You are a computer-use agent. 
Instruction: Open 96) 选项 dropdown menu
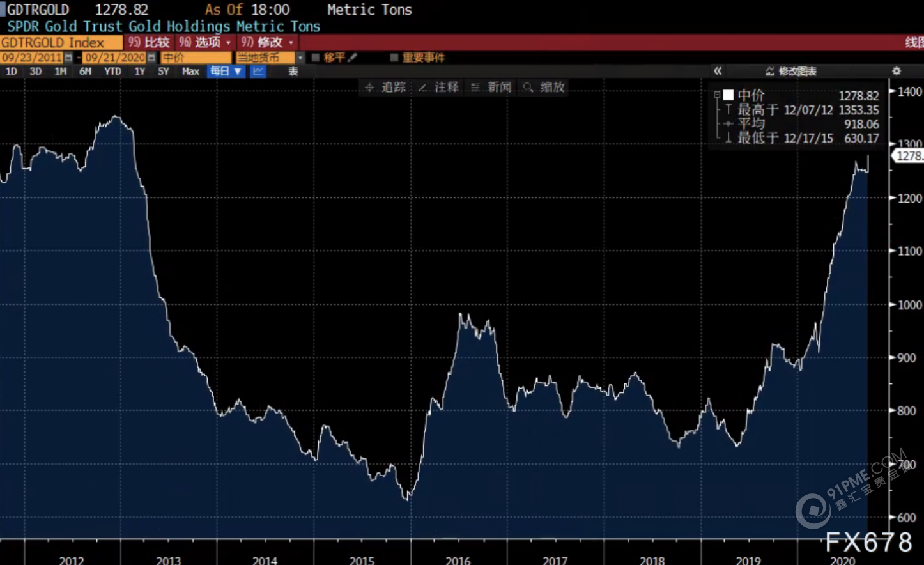(x=204, y=42)
